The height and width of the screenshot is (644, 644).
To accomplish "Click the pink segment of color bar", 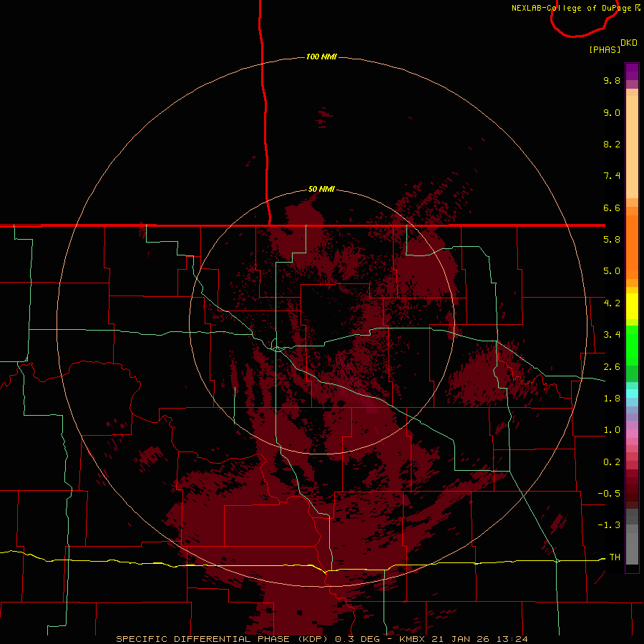I will [632, 434].
